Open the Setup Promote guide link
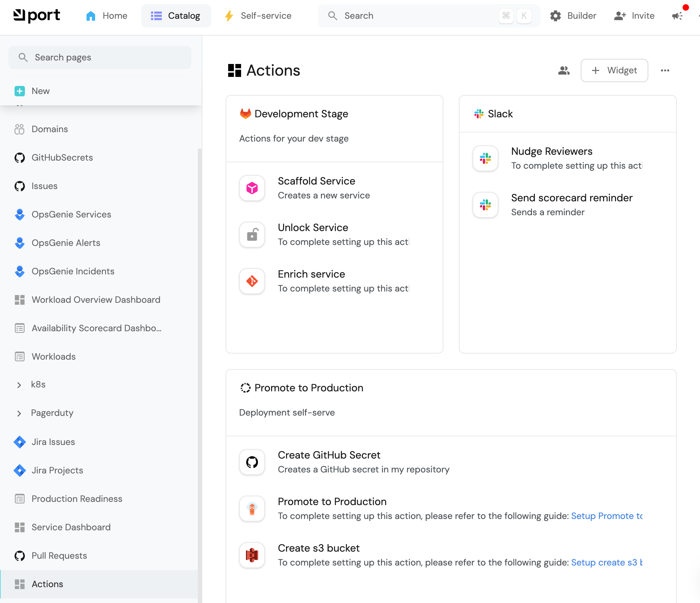 (607, 516)
